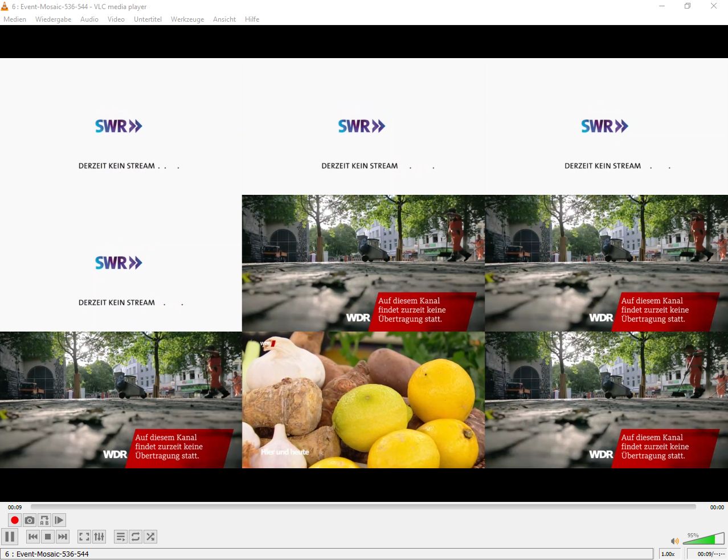Screen dimensions: 728x560
Task: Open the Hilfe menu
Action: coord(252,19)
